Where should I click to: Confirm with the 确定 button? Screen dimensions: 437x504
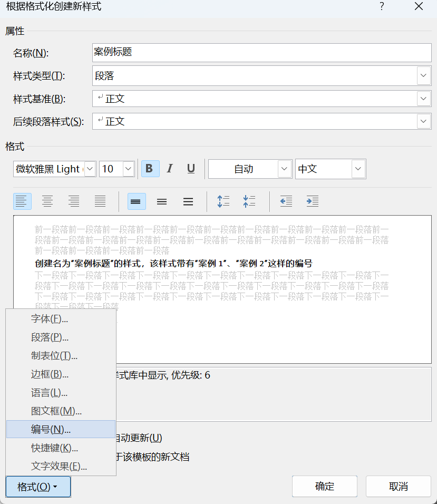tap(325, 486)
